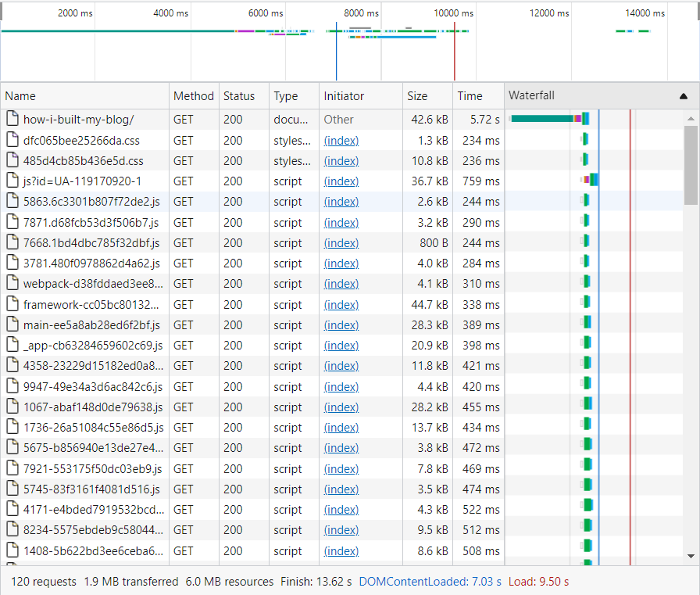This screenshot has width=700, height=595.
Task: Click Load: 9.50 s in summary bar
Action: click(538, 582)
